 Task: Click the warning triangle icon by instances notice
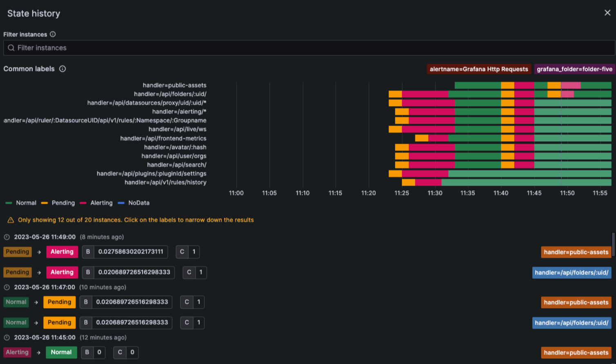[11, 220]
